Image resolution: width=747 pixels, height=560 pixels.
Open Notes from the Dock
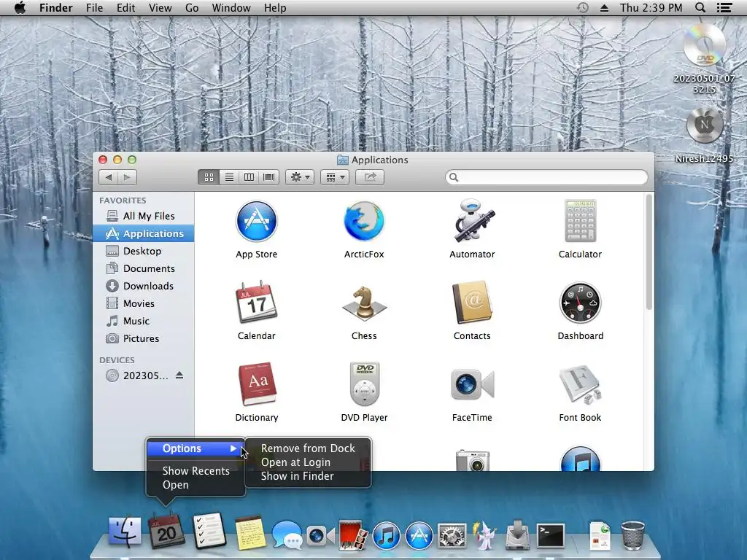pyautogui.click(x=250, y=533)
